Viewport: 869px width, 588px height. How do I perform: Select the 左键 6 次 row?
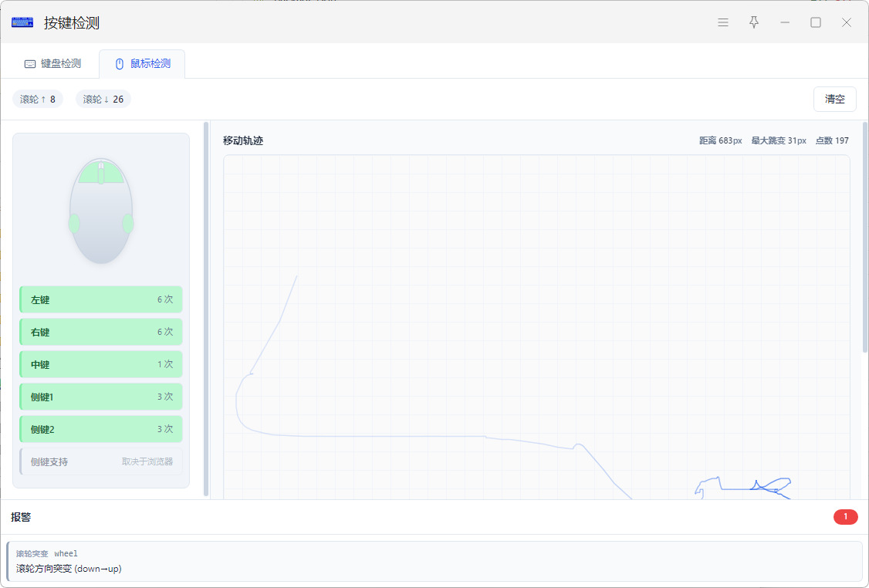pyautogui.click(x=101, y=299)
